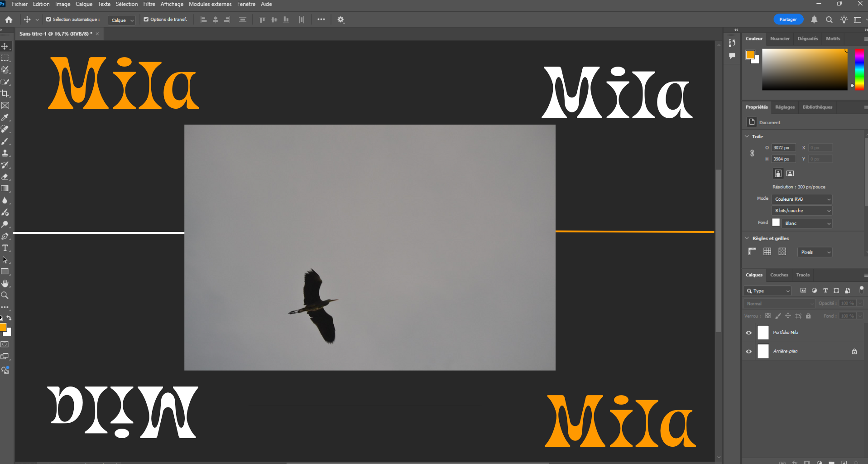Select the Eraser tool
Screen dimensions: 868x464
(x=5, y=177)
